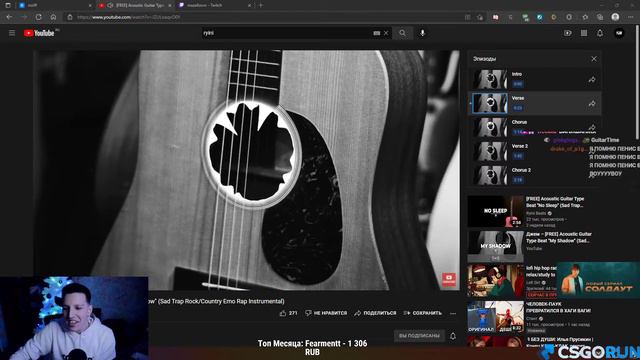Jump to the Intro chapter thumbnail
The image size is (640, 360).
coord(490,79)
